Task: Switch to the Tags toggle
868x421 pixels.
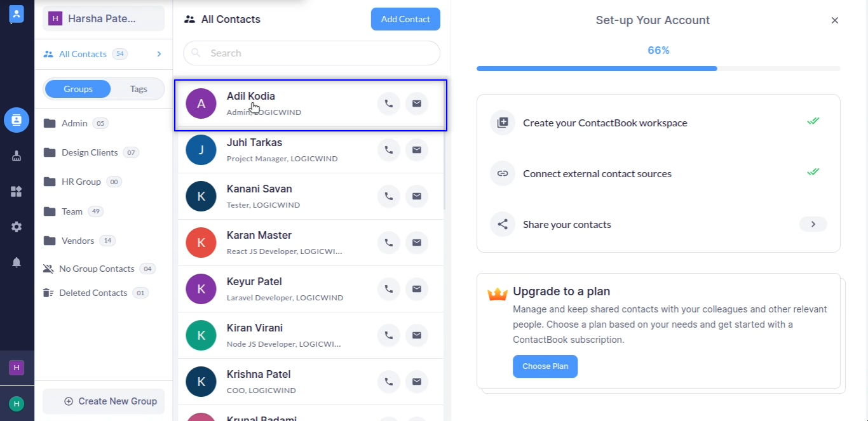Action: (139, 89)
